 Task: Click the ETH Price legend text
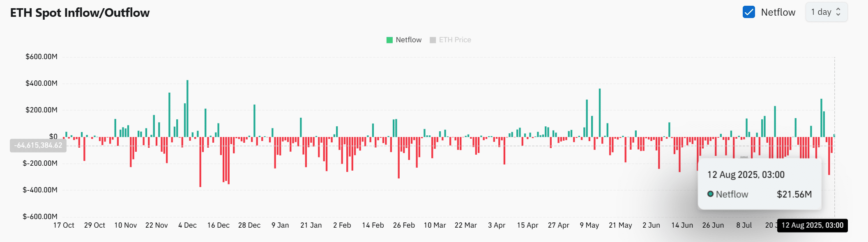point(455,40)
